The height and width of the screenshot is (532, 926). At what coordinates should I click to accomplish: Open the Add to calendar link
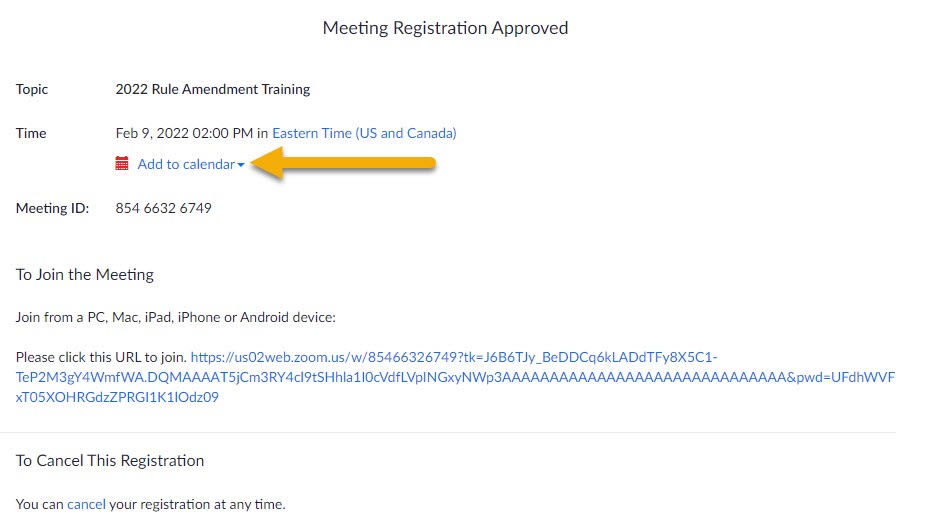[186, 164]
